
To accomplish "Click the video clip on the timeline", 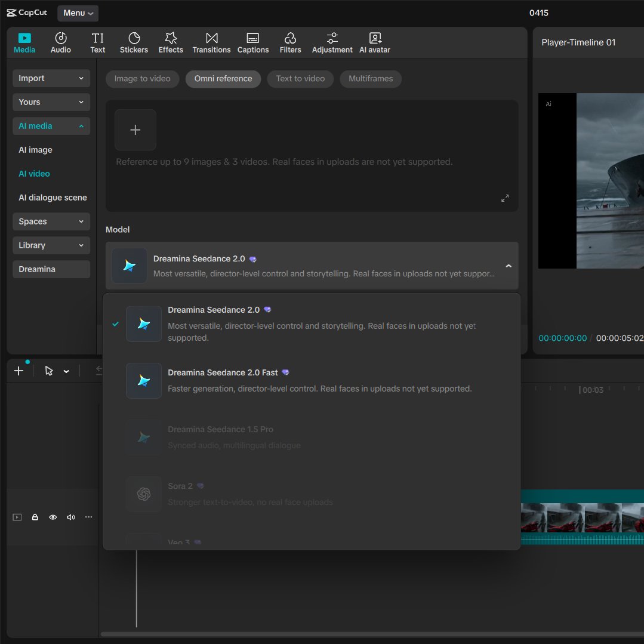I will 582,517.
